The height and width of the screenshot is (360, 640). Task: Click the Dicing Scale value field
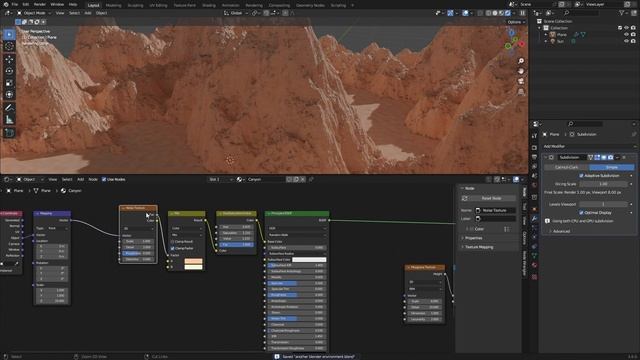603,184
